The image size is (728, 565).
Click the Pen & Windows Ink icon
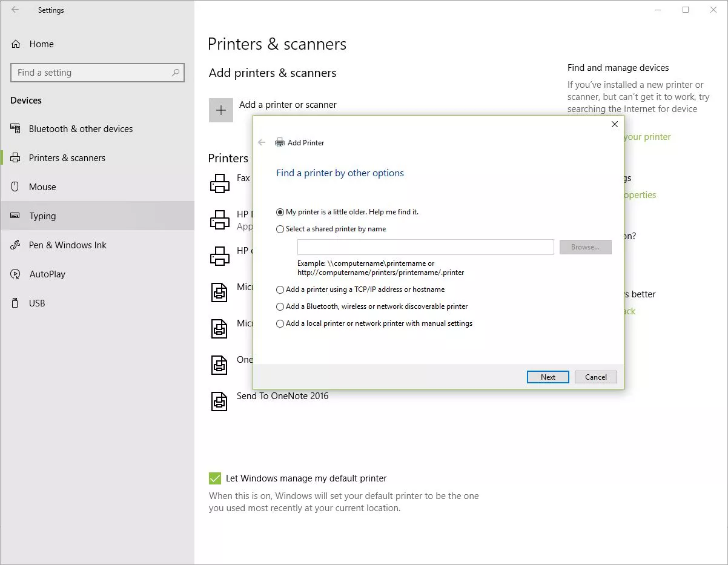[16, 245]
